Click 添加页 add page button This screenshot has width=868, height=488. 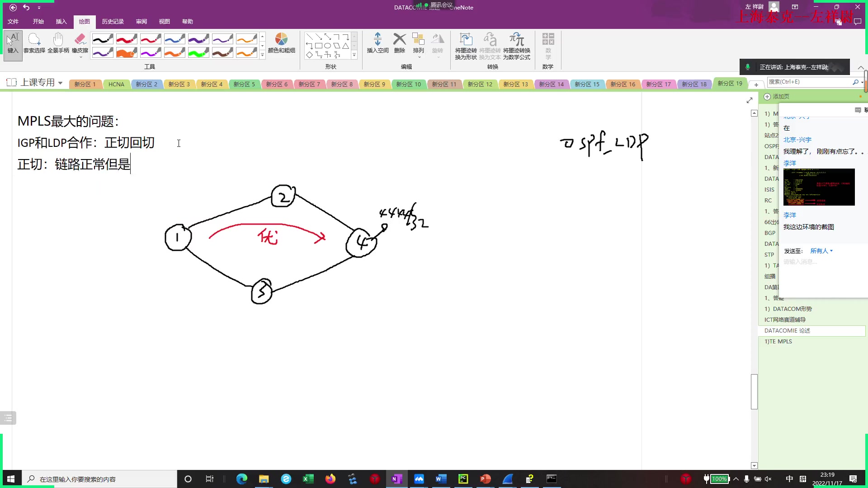click(x=777, y=96)
